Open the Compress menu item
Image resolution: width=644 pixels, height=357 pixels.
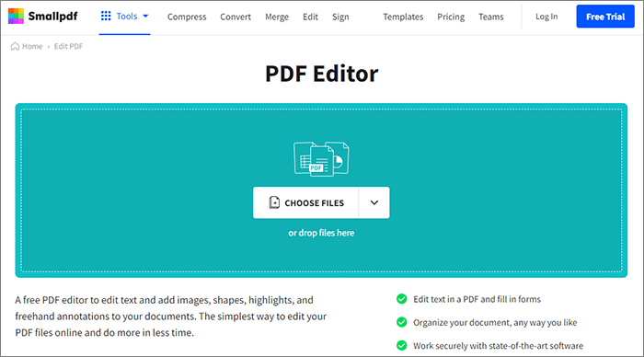coord(187,17)
